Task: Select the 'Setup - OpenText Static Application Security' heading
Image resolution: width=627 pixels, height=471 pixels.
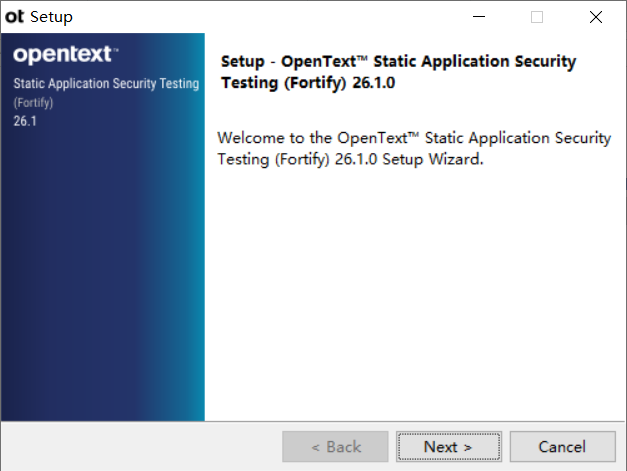Action: click(398, 72)
